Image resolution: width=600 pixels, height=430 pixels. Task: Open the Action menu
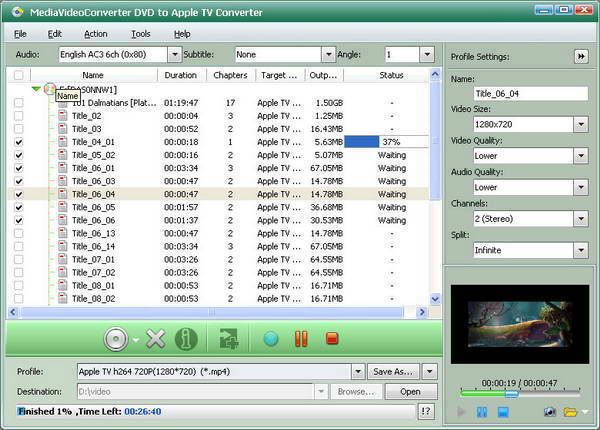96,34
